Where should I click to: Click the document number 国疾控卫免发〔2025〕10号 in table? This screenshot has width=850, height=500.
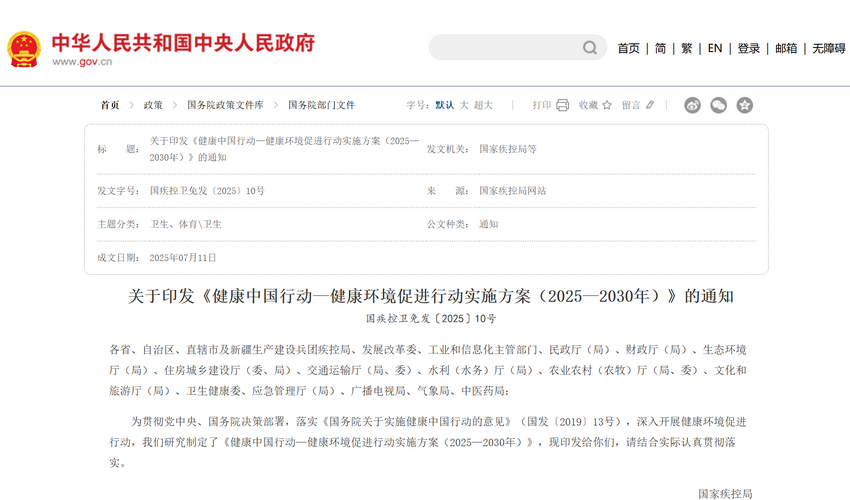click(x=207, y=191)
